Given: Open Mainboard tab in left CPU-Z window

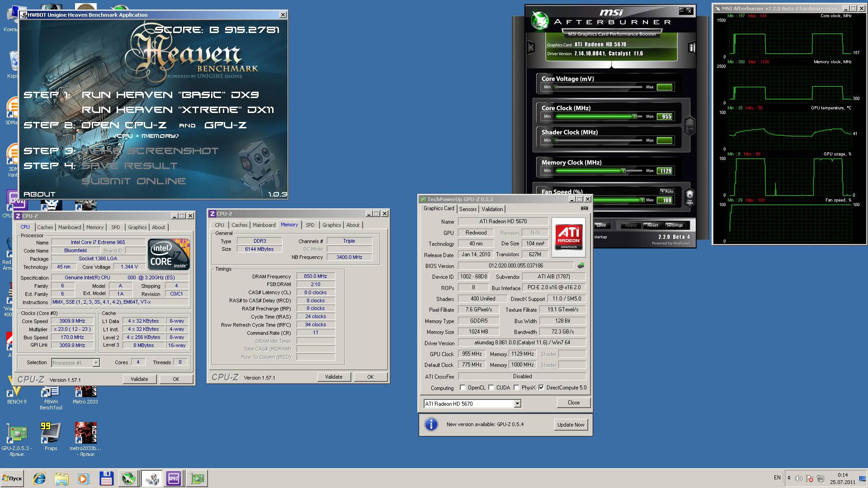Looking at the screenshot, I should [70, 227].
